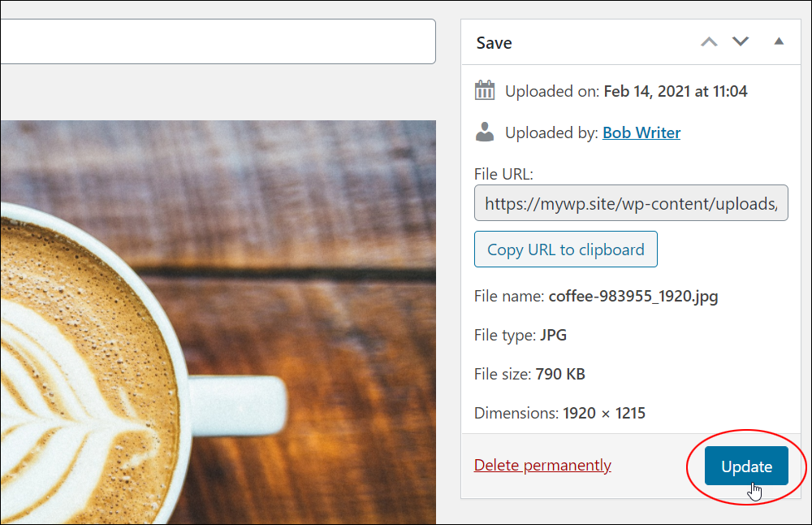Viewport: 812px width, 525px height.
Task: Copy URL to clipboard
Action: point(565,249)
